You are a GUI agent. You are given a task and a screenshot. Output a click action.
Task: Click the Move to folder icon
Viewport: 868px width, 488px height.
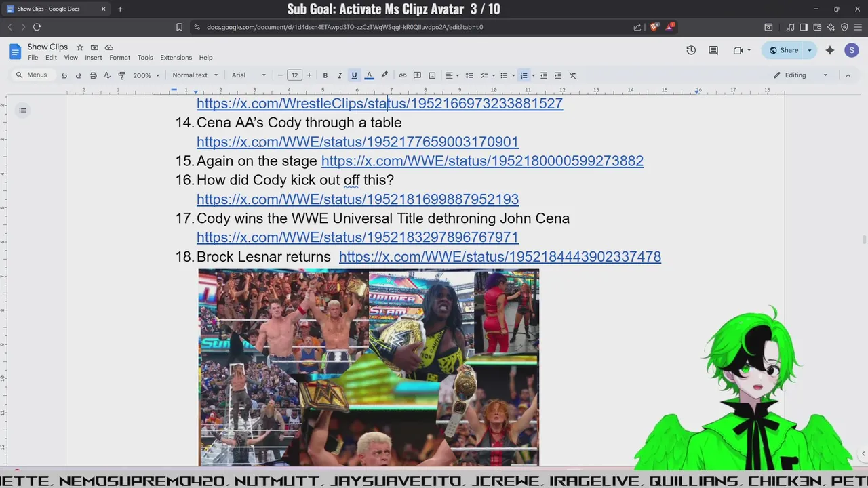[x=94, y=47]
